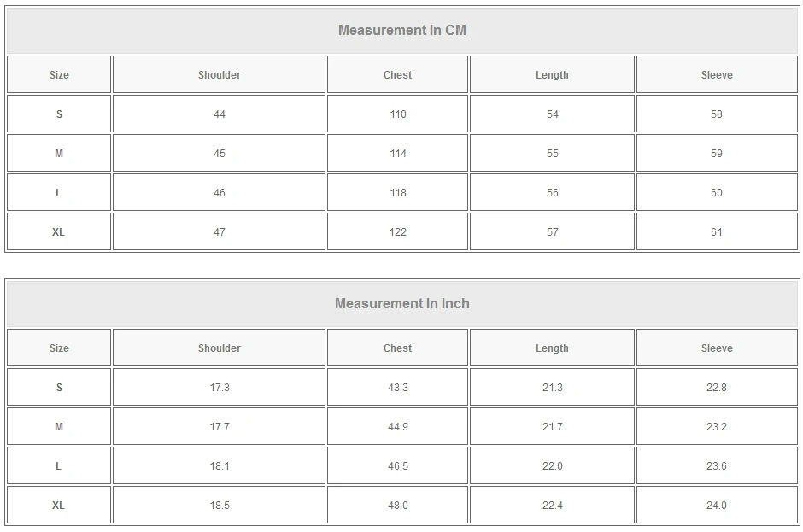Click the chest value 110 for size S
Screen dimensions: 803x532
398,114
